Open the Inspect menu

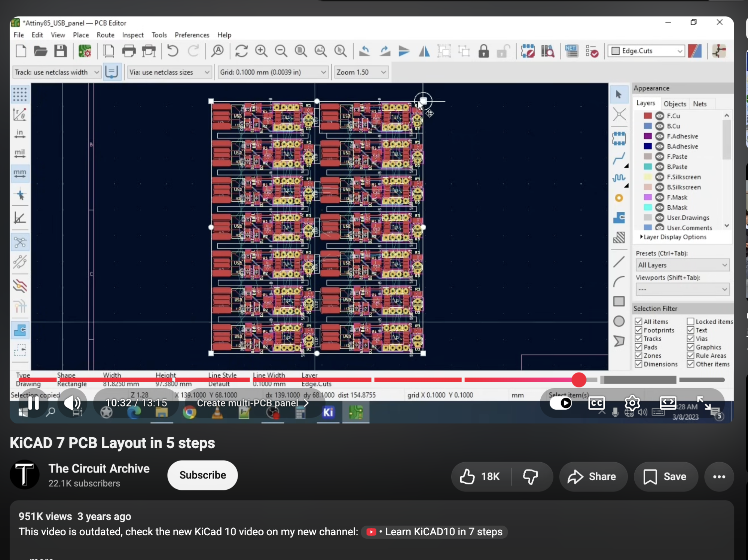click(133, 35)
